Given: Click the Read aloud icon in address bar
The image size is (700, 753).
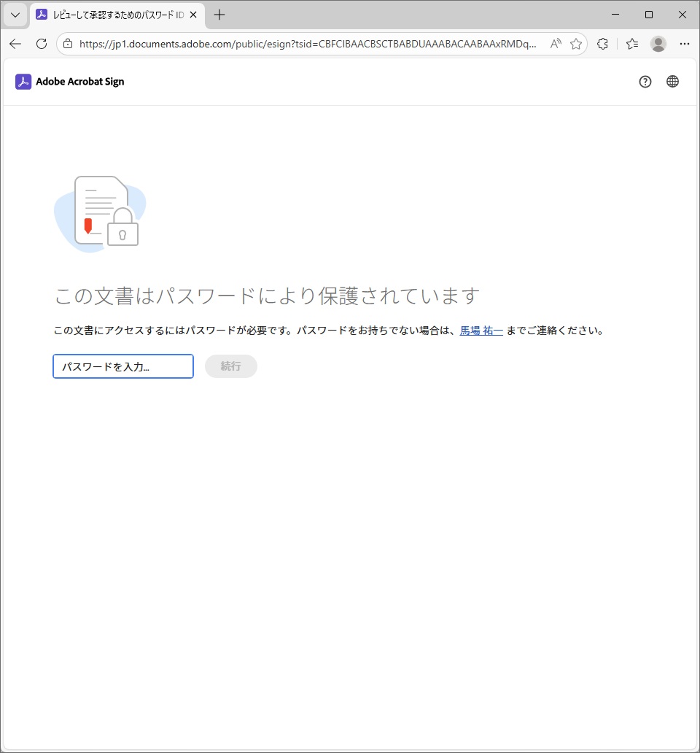Looking at the screenshot, I should coord(556,44).
